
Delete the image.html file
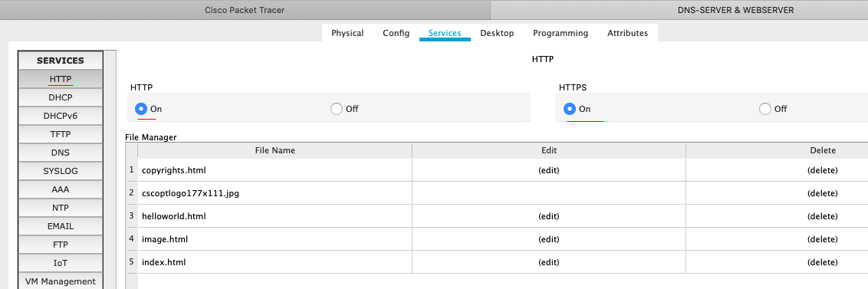click(x=822, y=239)
